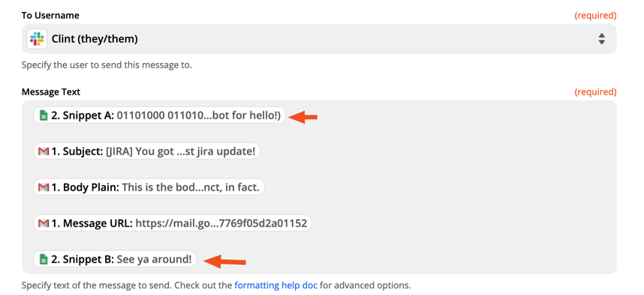Select the Clint (they/them) username value

(x=95, y=39)
